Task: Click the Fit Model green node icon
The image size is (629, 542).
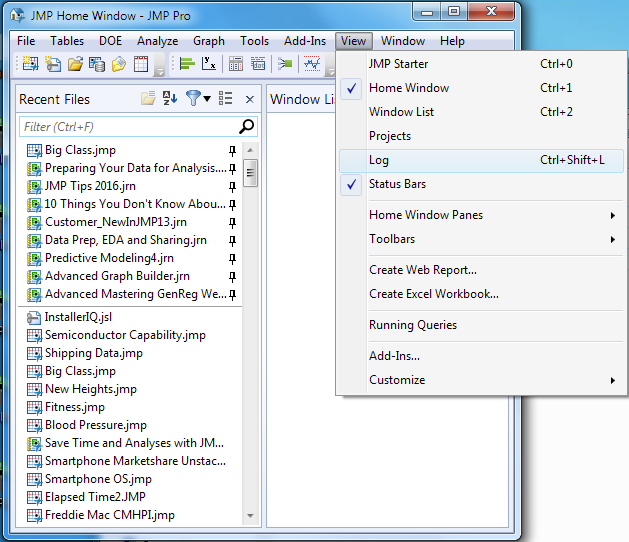Action: [285, 64]
